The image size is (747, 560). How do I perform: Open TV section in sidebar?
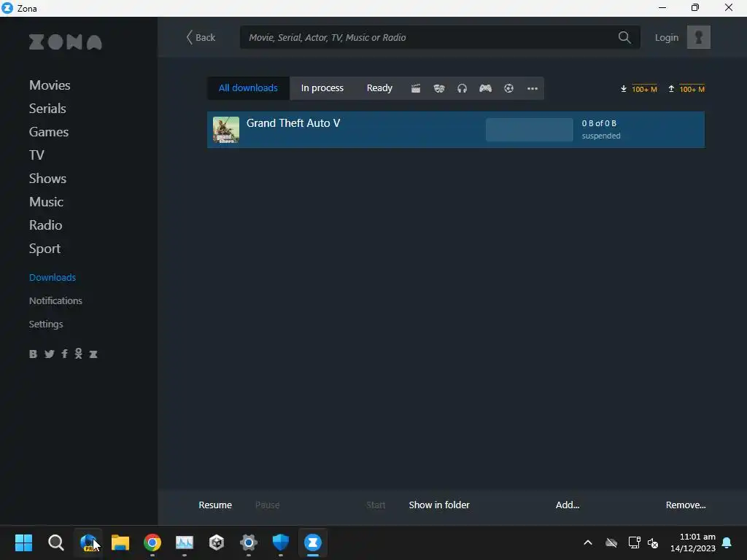pos(36,155)
